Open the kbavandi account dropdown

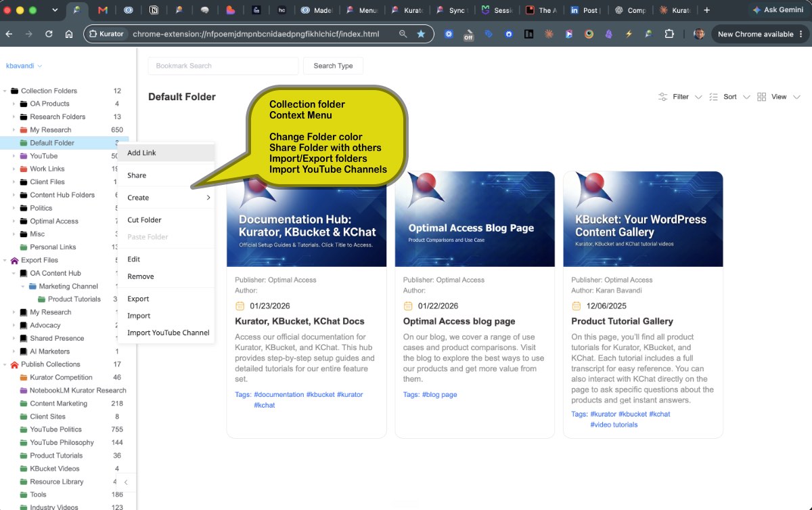pos(24,66)
